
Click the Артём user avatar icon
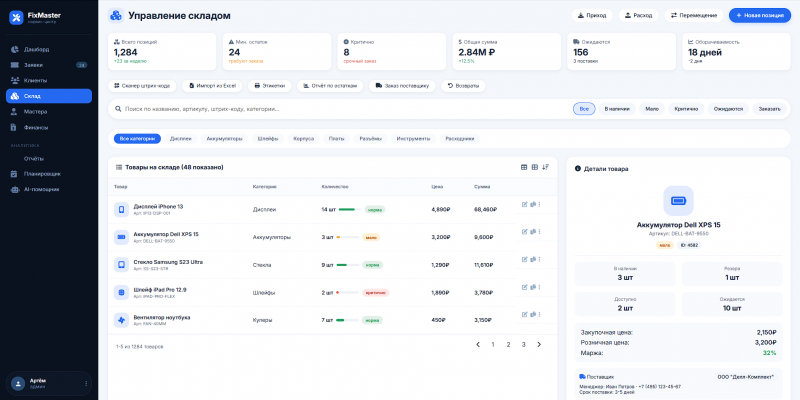pyautogui.click(x=18, y=384)
